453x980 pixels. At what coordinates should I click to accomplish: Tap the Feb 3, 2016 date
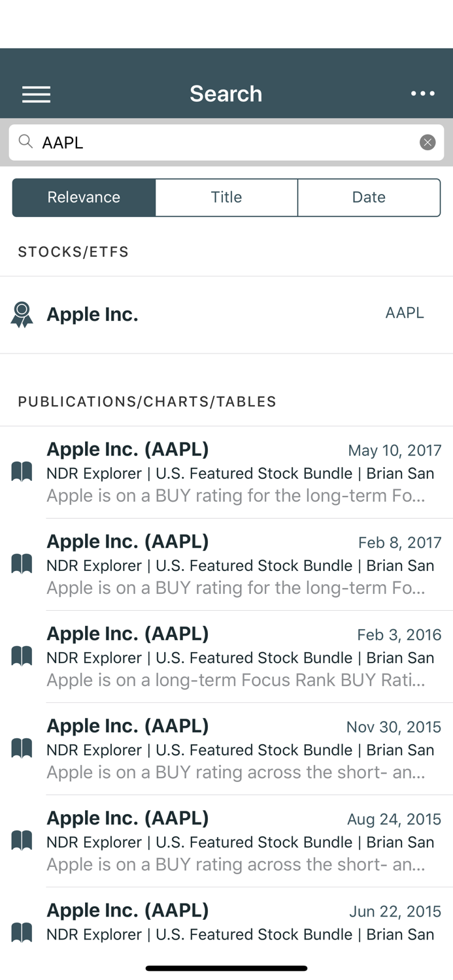tap(399, 635)
